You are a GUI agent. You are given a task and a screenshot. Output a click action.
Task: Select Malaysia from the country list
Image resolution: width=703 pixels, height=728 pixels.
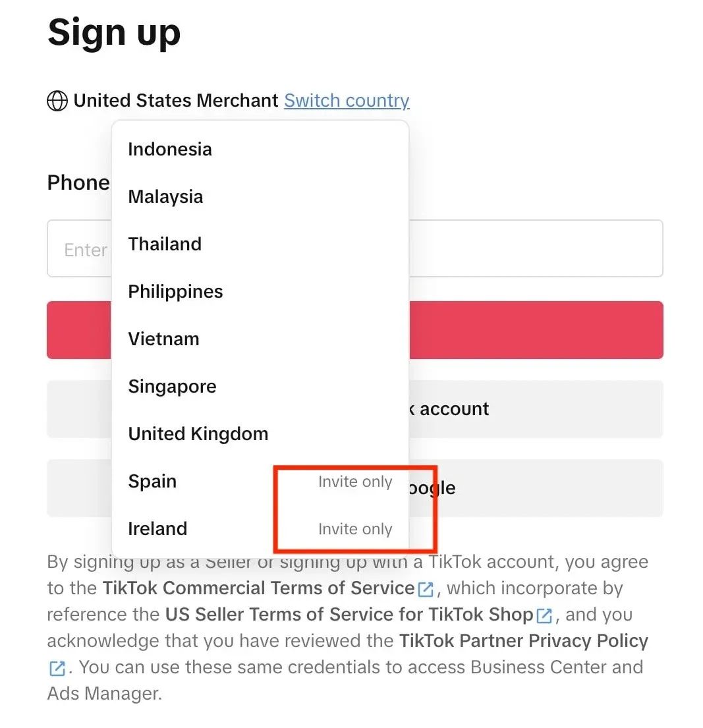(260, 197)
